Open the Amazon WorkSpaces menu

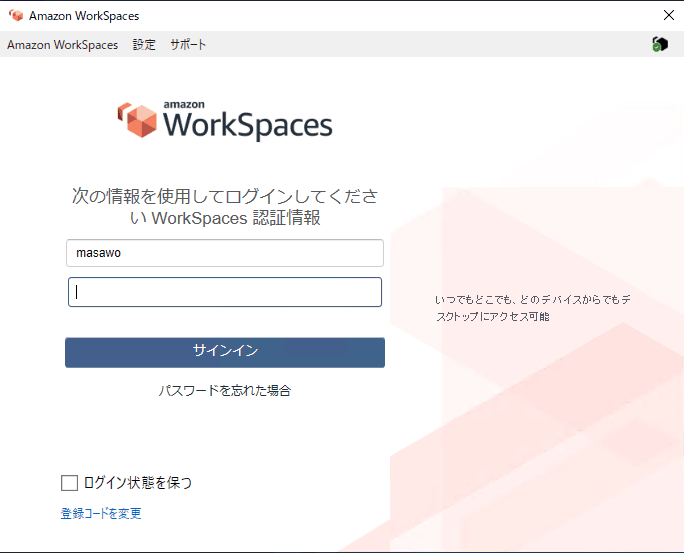click(x=62, y=44)
